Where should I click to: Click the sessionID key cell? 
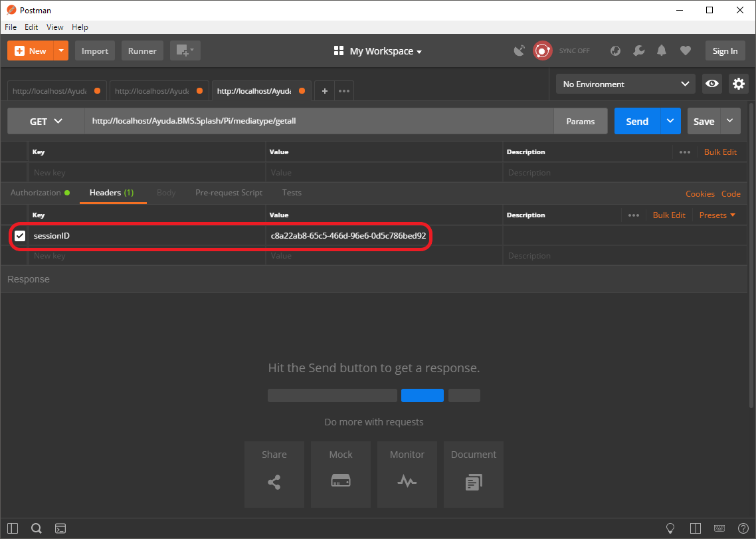(x=147, y=235)
